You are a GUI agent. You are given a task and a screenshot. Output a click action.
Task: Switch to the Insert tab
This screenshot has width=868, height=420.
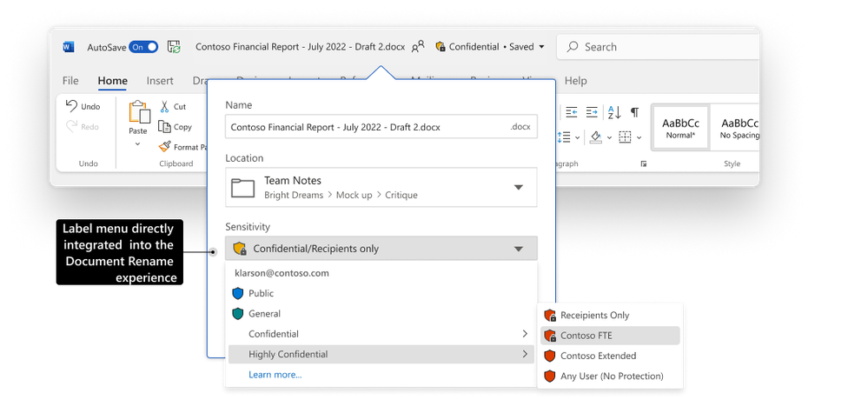coord(160,81)
